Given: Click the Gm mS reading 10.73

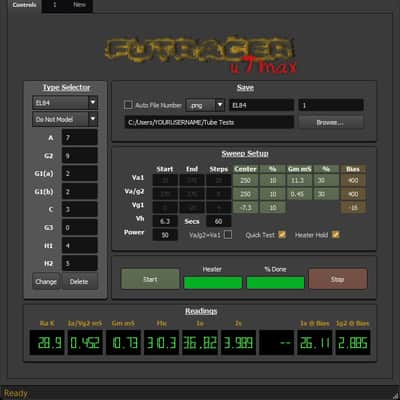Looking at the screenshot, I should (124, 342).
